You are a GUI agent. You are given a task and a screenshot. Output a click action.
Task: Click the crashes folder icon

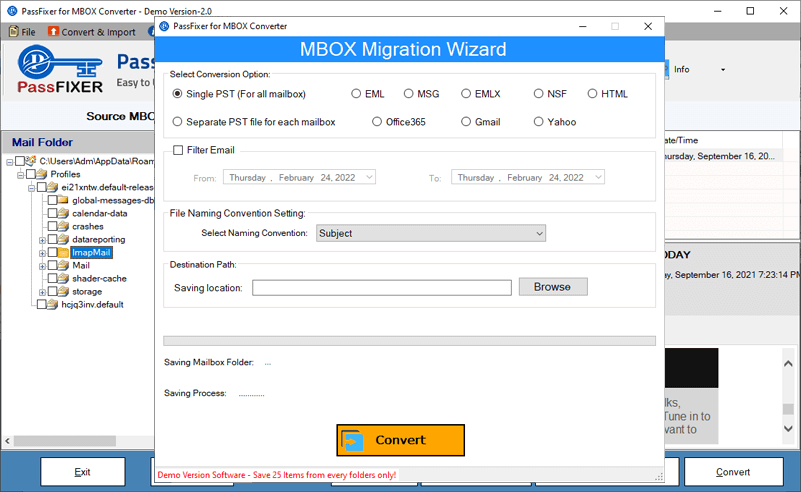63,226
